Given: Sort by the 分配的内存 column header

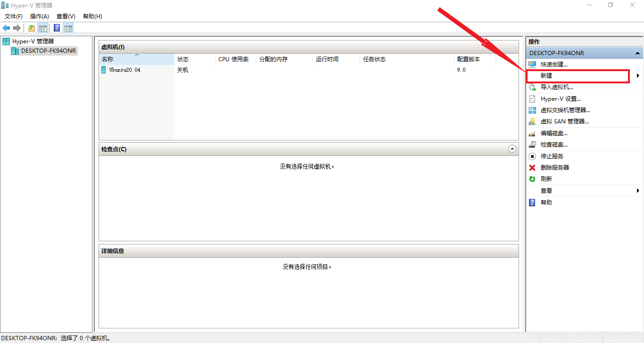Looking at the screenshot, I should (x=285, y=59).
